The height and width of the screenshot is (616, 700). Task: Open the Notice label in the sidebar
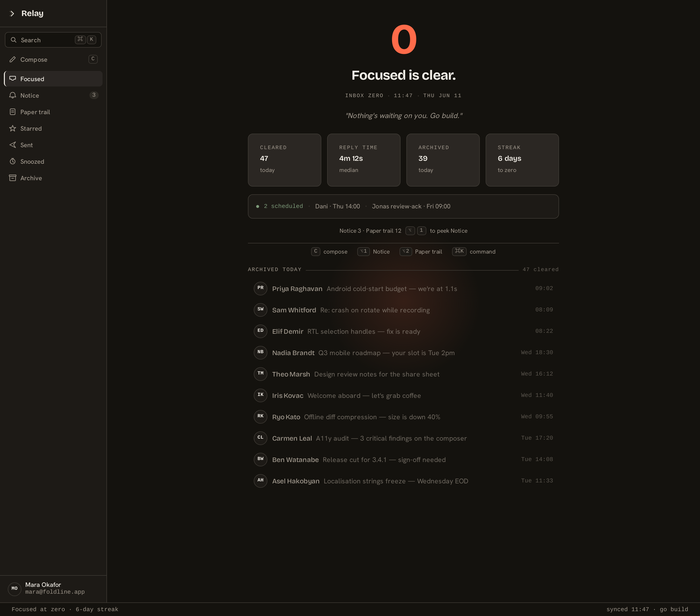coord(29,95)
